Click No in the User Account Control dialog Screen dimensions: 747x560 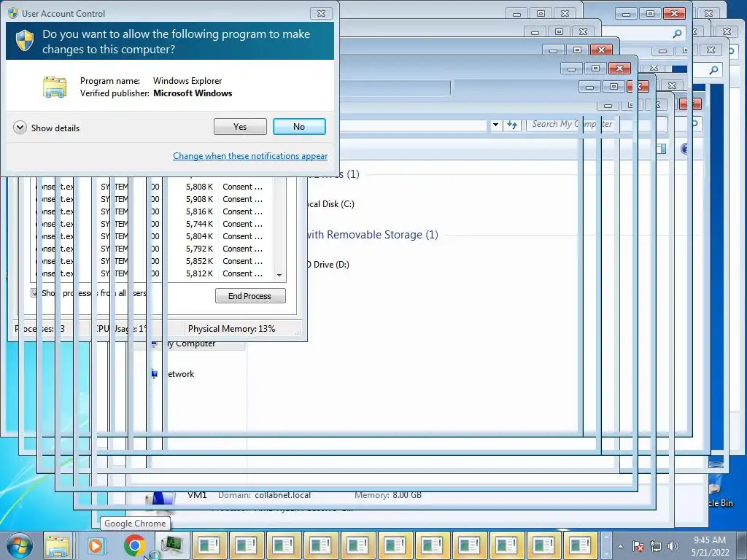point(299,127)
